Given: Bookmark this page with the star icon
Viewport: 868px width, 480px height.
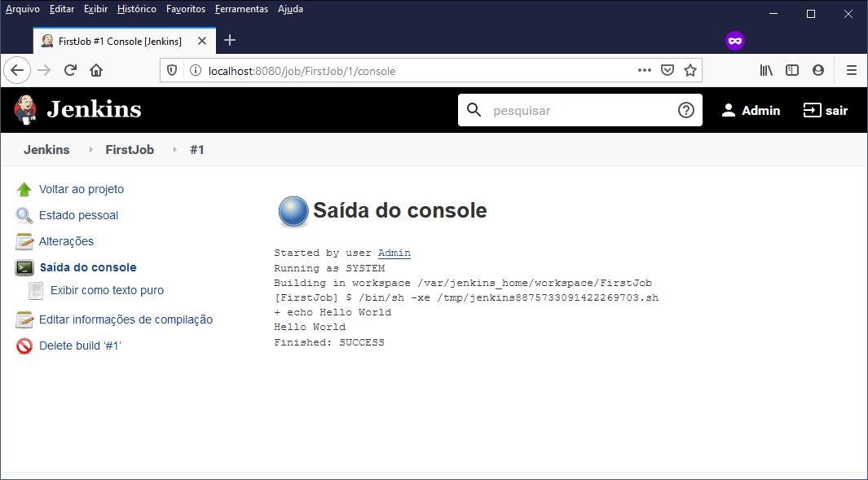Looking at the screenshot, I should click(690, 70).
